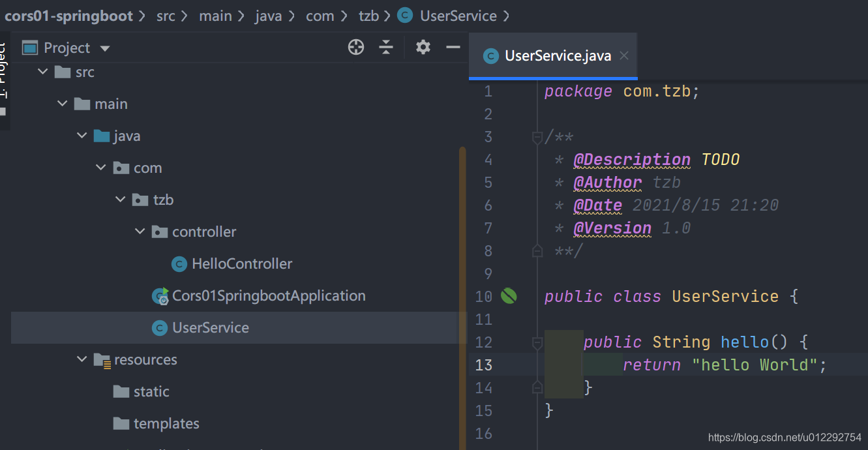Click method name hello on line 12
Screen dimensions: 868x450
(745, 342)
